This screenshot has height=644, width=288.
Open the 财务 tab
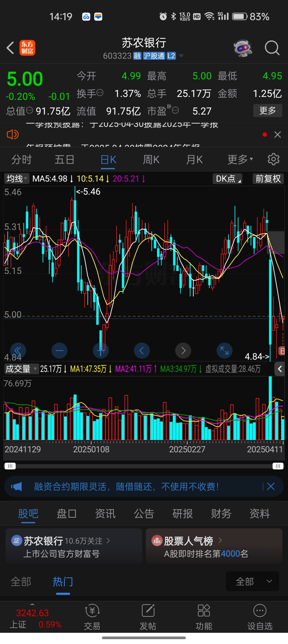pos(221,513)
